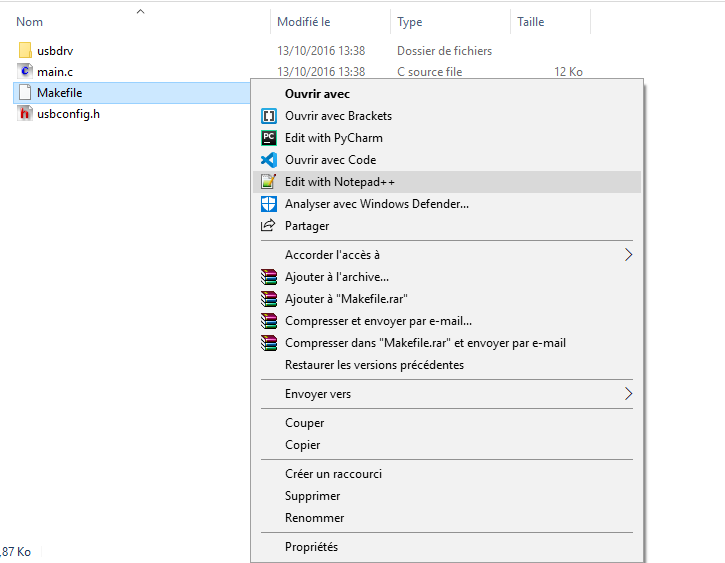Click the main.c file icon

(26, 72)
